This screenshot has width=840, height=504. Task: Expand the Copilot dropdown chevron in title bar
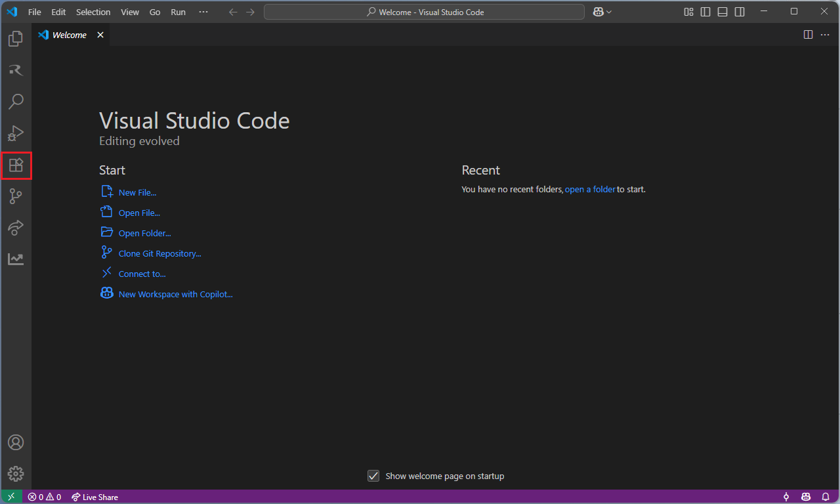(609, 12)
